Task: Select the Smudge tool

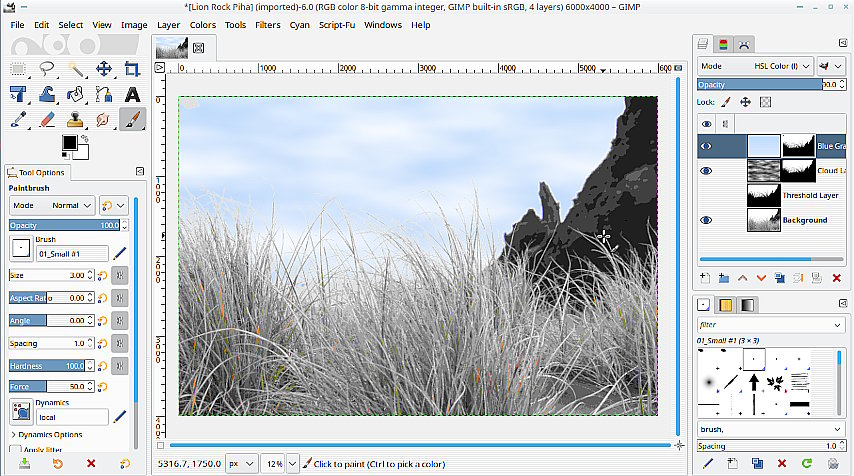Action: (x=103, y=119)
